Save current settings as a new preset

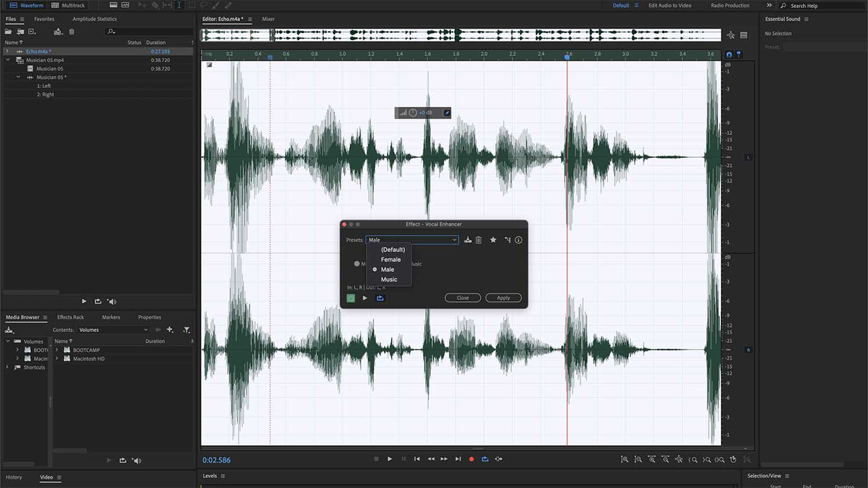pos(467,239)
